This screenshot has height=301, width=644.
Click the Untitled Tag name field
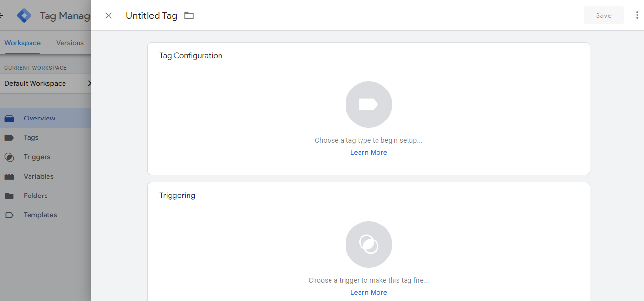tap(151, 15)
